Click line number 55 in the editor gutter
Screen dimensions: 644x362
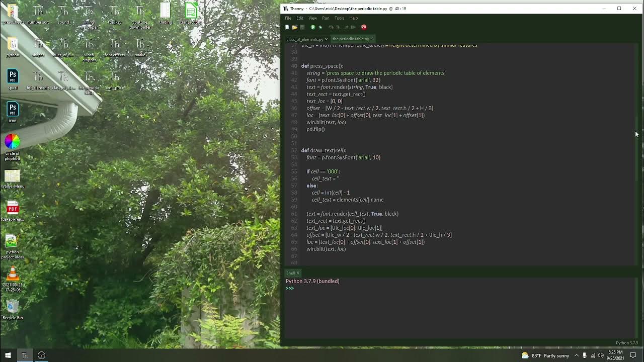coord(294,171)
